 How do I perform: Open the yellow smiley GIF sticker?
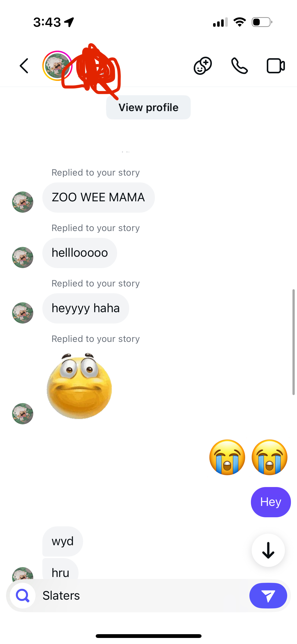coord(79,386)
